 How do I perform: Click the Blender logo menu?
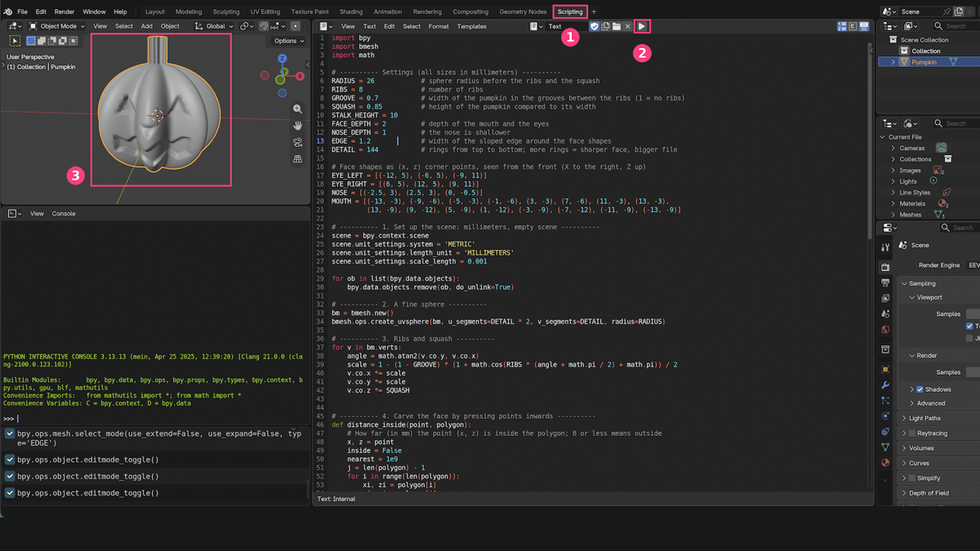[x=7, y=11]
